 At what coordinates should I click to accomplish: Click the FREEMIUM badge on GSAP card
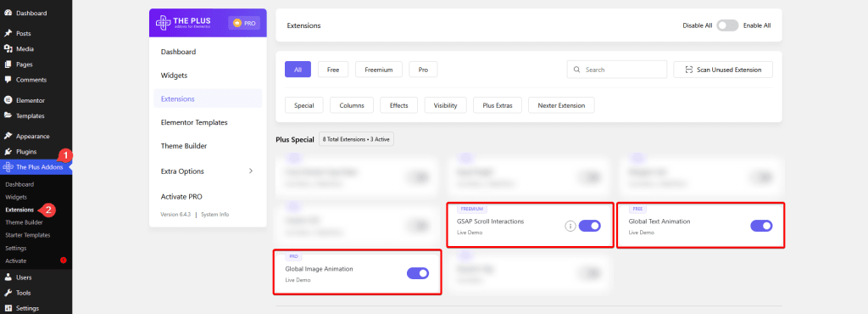coord(471,210)
